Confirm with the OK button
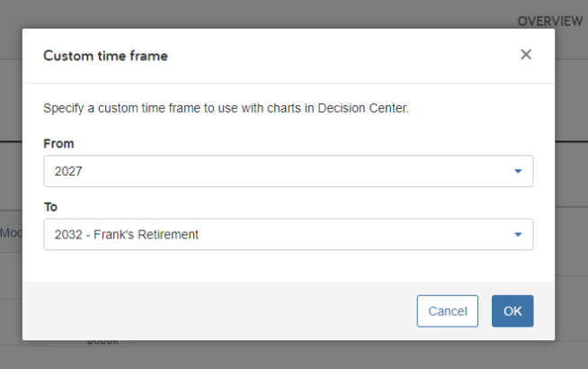Viewport: 588px width, 369px height. 512,311
